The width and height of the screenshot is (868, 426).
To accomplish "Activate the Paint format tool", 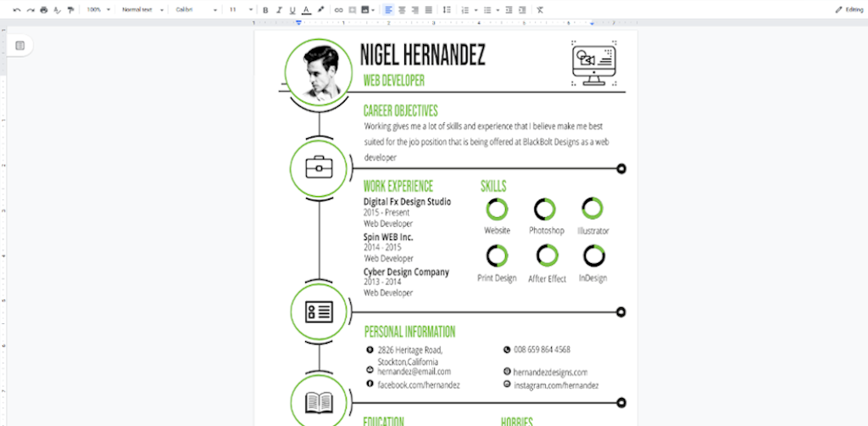I will 70,10.
